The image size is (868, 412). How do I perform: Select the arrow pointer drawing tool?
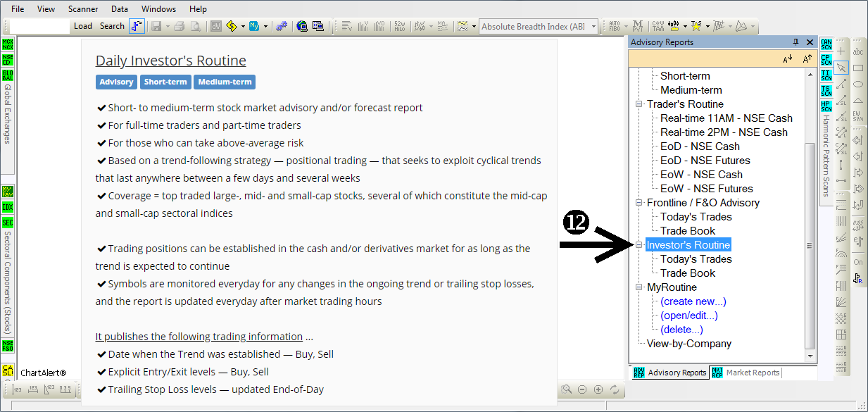[x=841, y=68]
